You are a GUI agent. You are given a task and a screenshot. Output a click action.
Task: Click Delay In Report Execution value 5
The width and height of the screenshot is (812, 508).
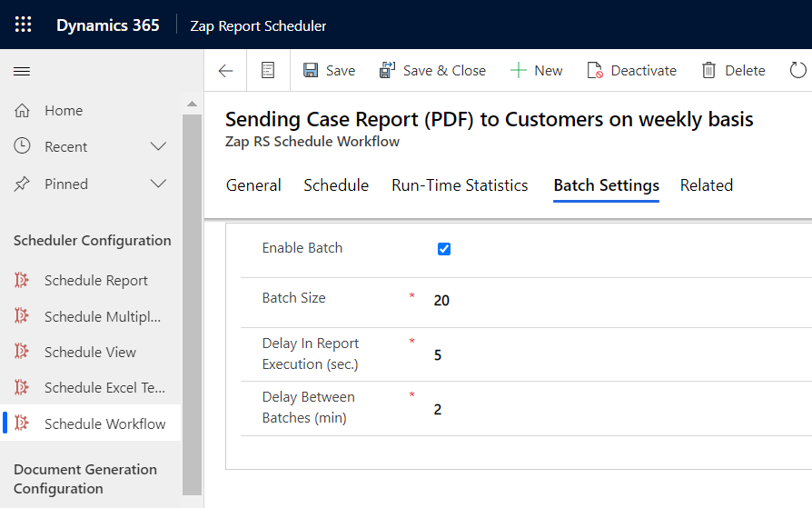click(438, 355)
